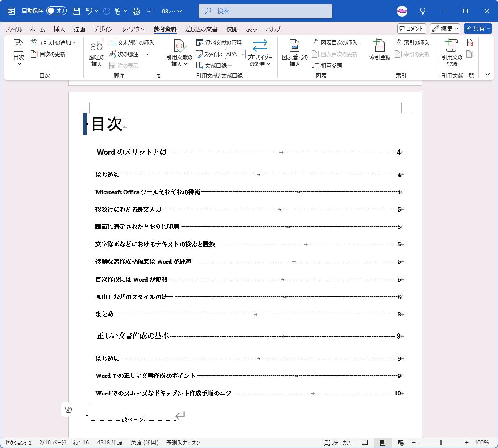Screen dimensions: 498x448
Task: Click TOC entry 見出しなどのスタイルの統一
Action: pos(134,297)
